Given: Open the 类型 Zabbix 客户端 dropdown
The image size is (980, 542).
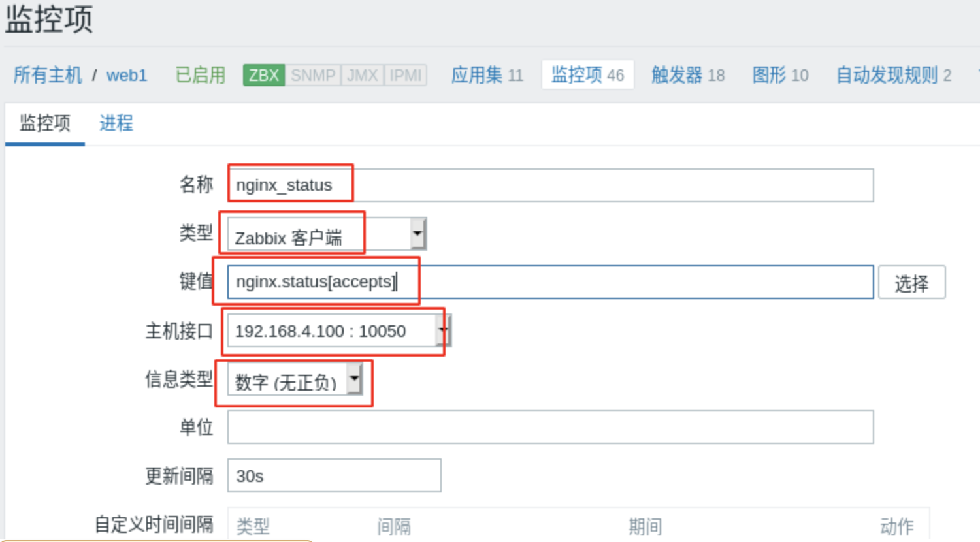Looking at the screenshot, I should pos(327,234).
